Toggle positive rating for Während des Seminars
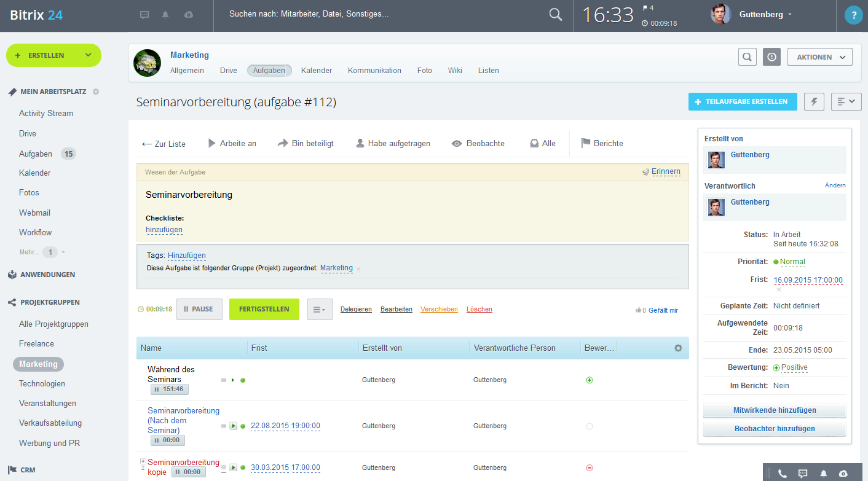This screenshot has width=868, height=481. [x=590, y=380]
